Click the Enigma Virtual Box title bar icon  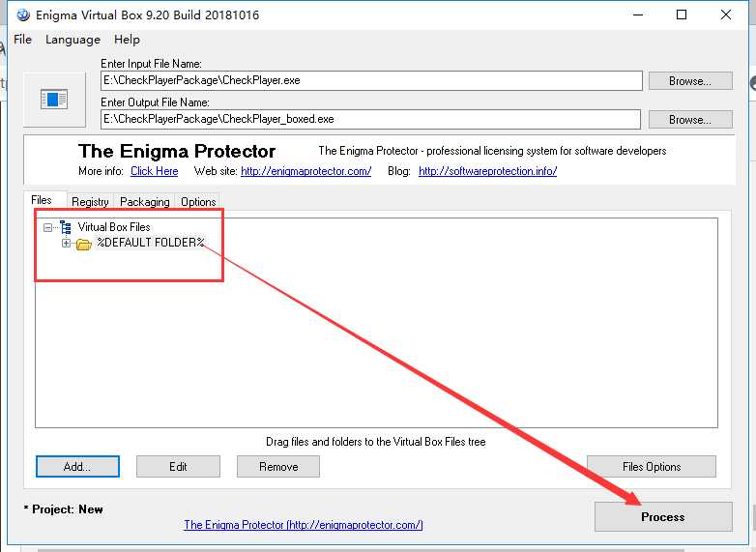point(22,15)
